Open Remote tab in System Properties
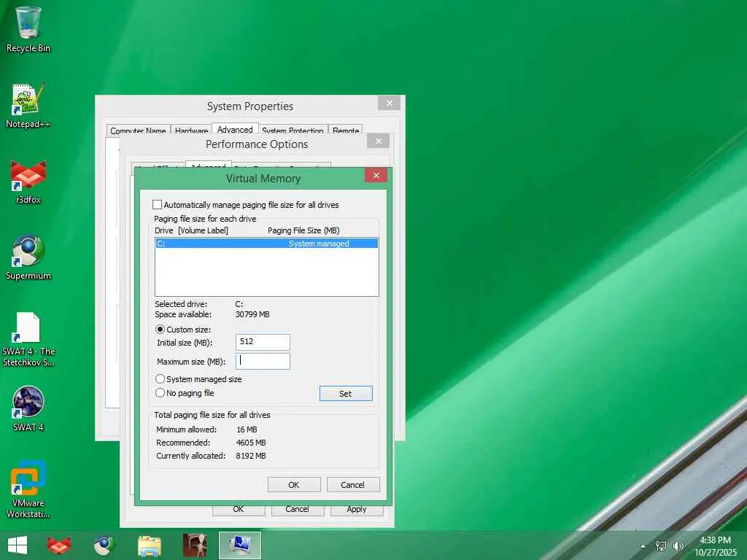The image size is (747, 560). [x=346, y=131]
